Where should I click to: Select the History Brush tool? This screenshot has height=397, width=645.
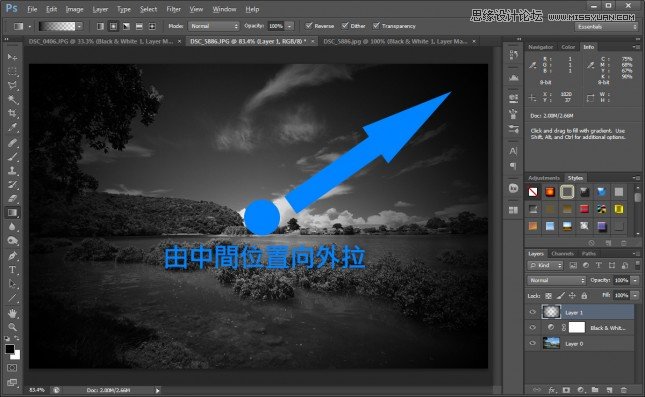[x=12, y=184]
